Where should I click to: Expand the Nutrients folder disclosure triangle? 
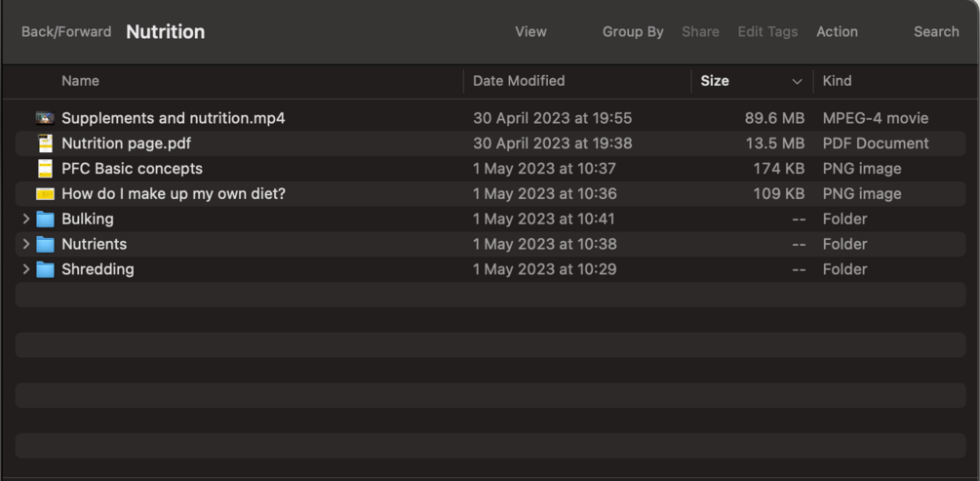[x=26, y=245]
